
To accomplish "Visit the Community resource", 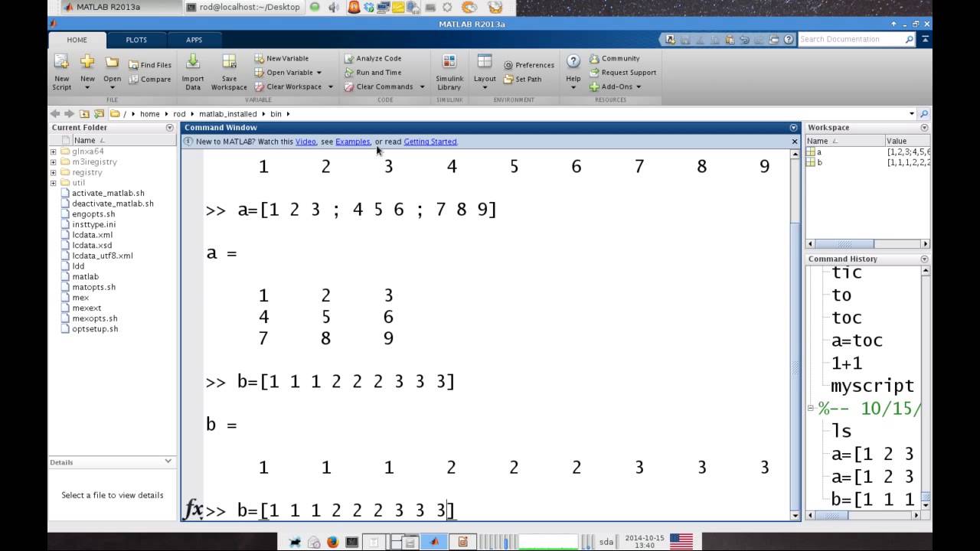I will (x=614, y=58).
